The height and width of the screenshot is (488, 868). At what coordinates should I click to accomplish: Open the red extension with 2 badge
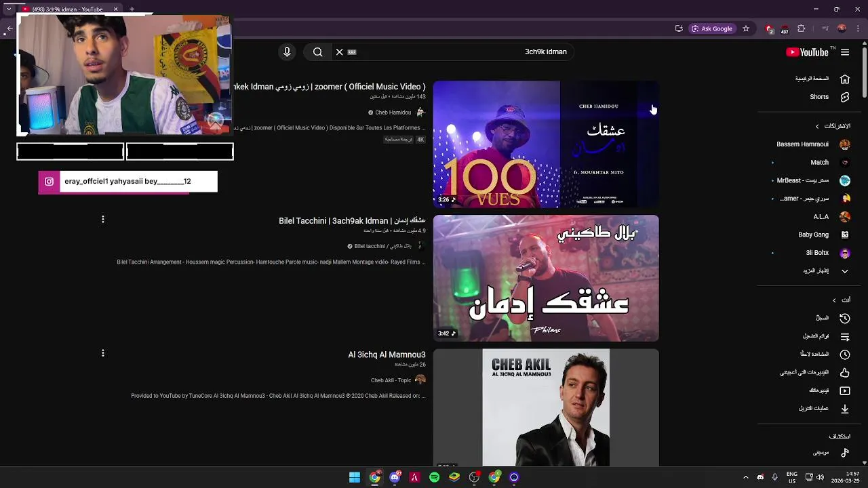click(x=769, y=29)
